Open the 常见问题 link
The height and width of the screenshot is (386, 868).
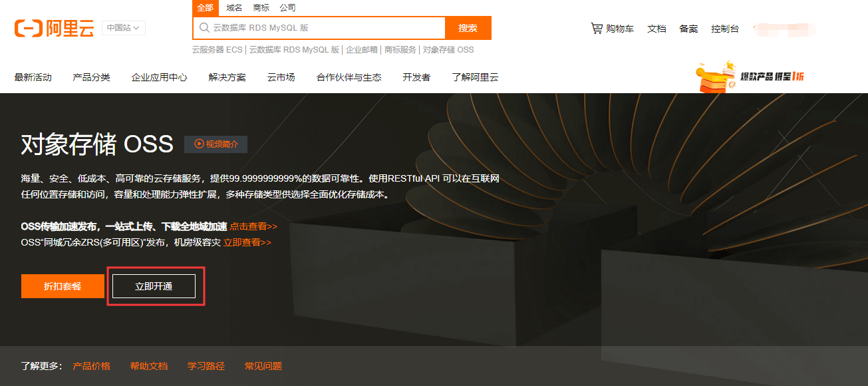tap(263, 366)
